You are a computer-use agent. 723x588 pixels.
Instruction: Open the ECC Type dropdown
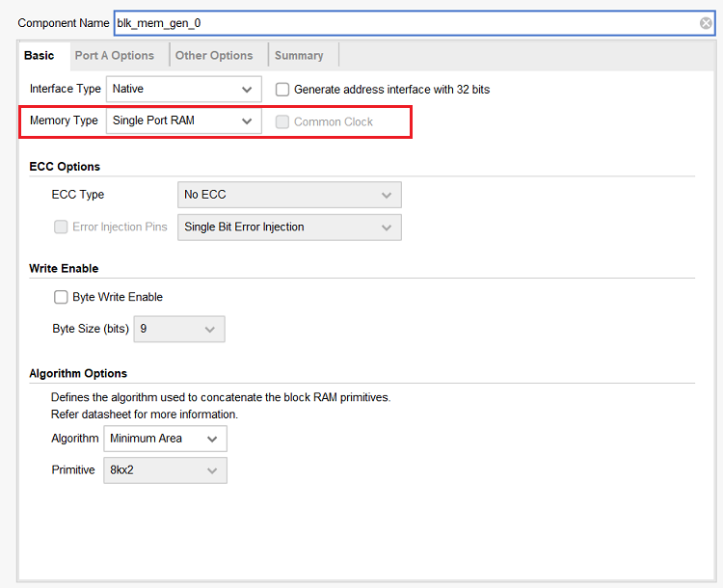tap(289, 195)
